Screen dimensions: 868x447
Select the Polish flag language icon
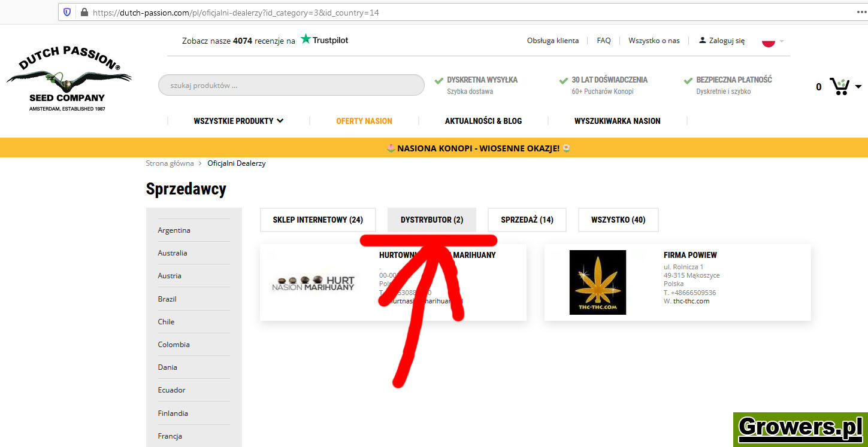coord(768,42)
